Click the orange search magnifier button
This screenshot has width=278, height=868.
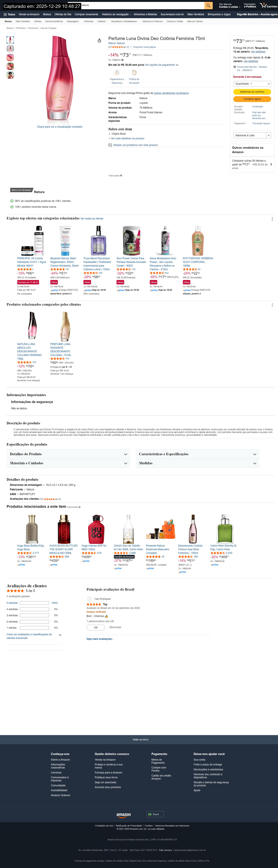(209, 5)
